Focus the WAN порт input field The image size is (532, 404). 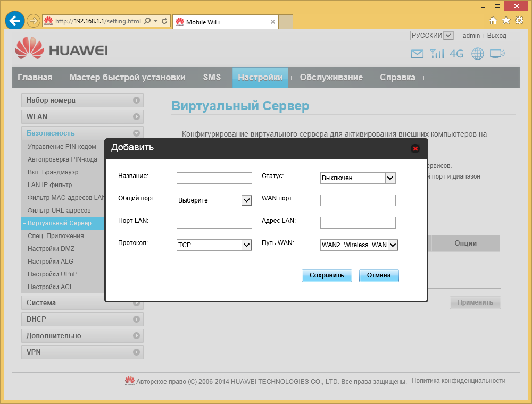pyautogui.click(x=358, y=200)
